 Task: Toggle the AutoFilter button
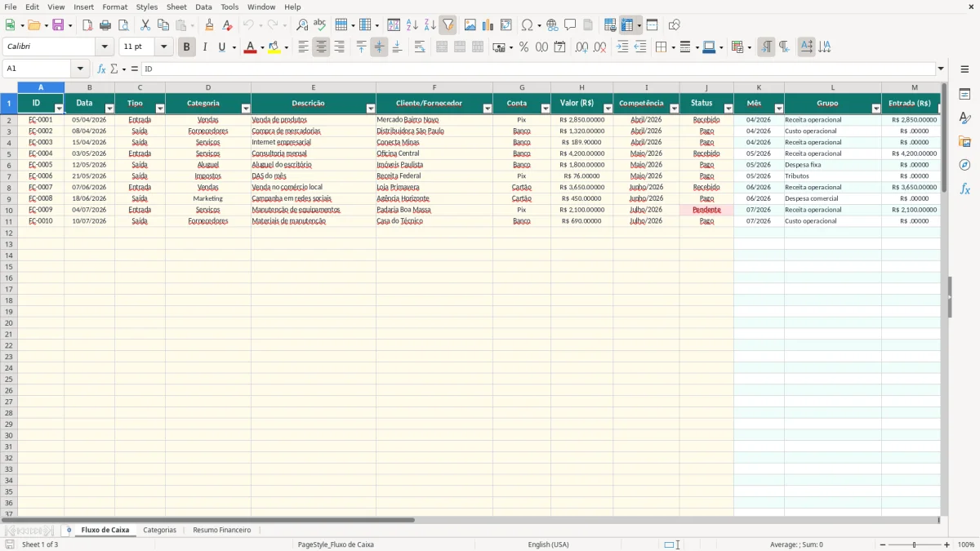pos(448,25)
